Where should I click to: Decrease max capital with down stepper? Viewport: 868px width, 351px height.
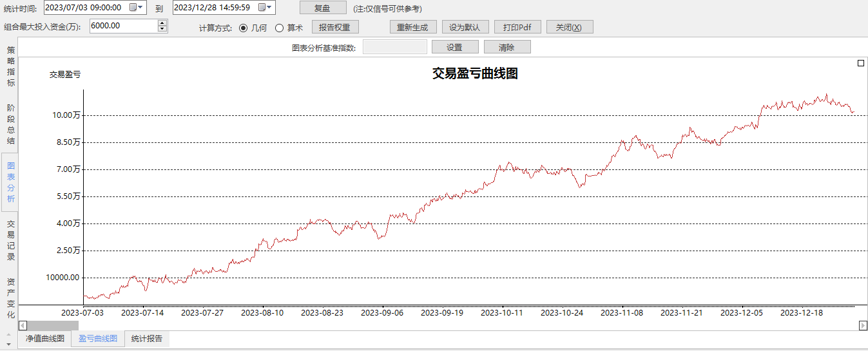point(162,29)
